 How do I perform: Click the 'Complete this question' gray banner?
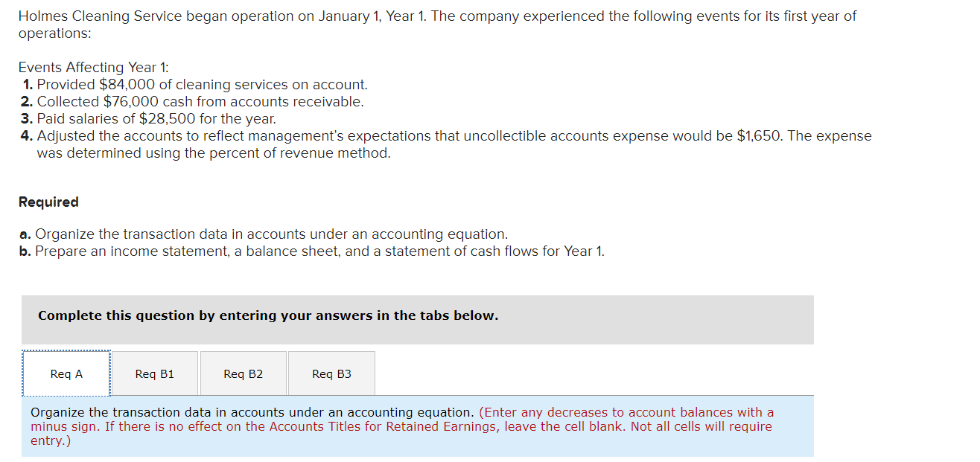418,319
